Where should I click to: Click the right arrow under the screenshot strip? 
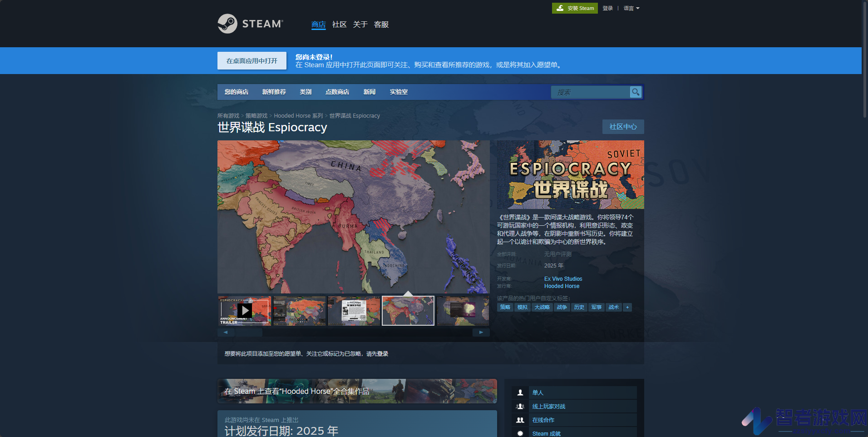[x=481, y=333]
